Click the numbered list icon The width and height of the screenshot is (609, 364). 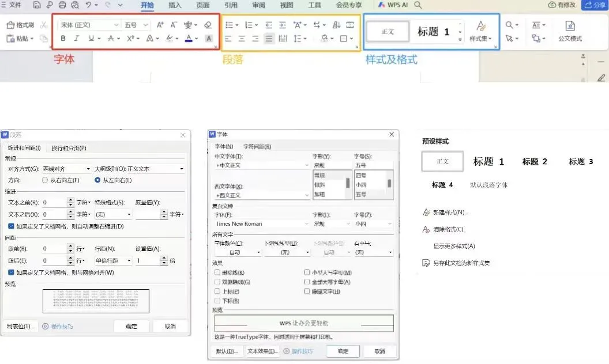(249, 25)
